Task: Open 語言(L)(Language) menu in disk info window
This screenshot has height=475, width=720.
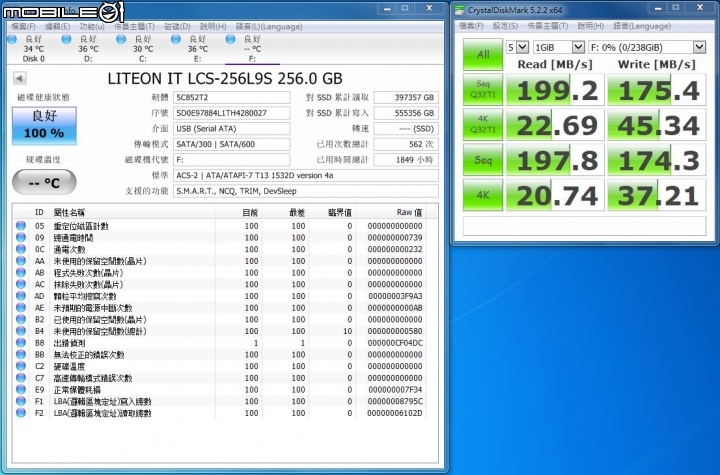Action: click(x=269, y=27)
